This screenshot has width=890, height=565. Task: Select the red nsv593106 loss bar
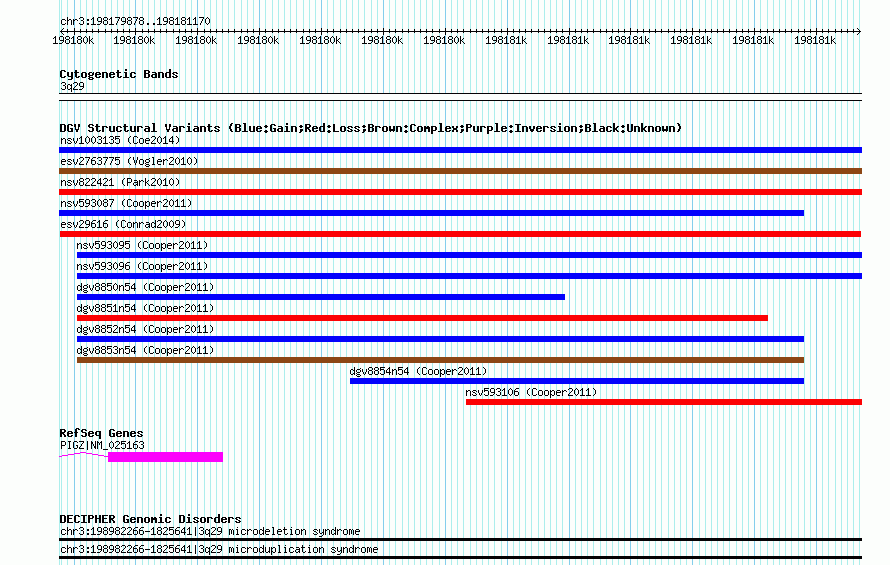pos(664,402)
